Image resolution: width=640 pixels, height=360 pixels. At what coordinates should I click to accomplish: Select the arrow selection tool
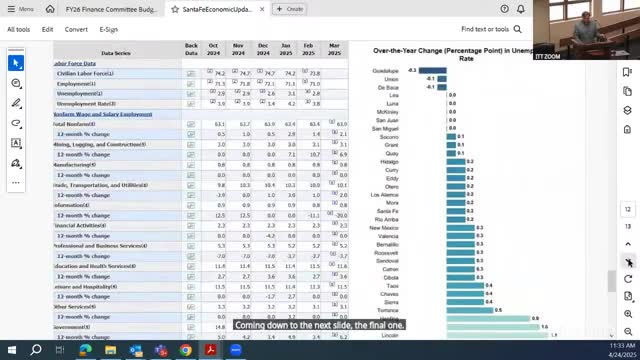click(x=16, y=63)
